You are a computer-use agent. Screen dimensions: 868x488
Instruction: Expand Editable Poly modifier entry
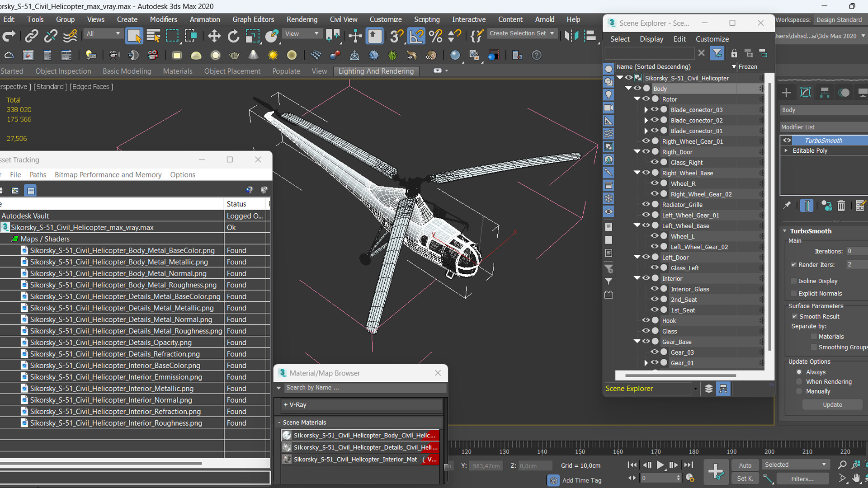pos(786,150)
